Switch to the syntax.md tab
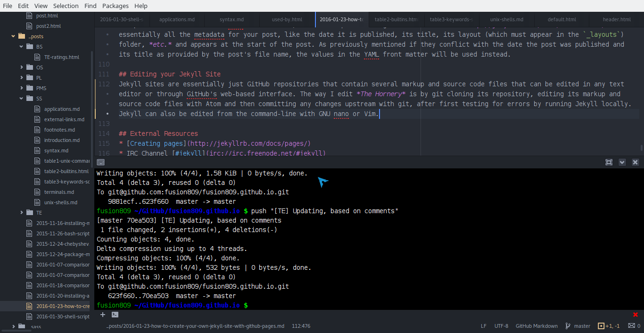This screenshot has height=333, width=644. click(x=231, y=19)
